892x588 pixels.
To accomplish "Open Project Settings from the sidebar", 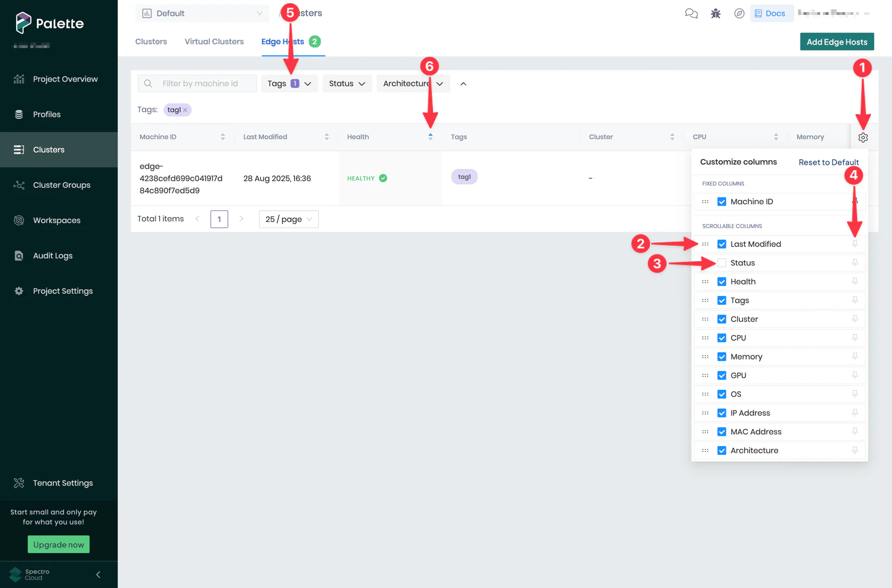I will (x=62, y=290).
